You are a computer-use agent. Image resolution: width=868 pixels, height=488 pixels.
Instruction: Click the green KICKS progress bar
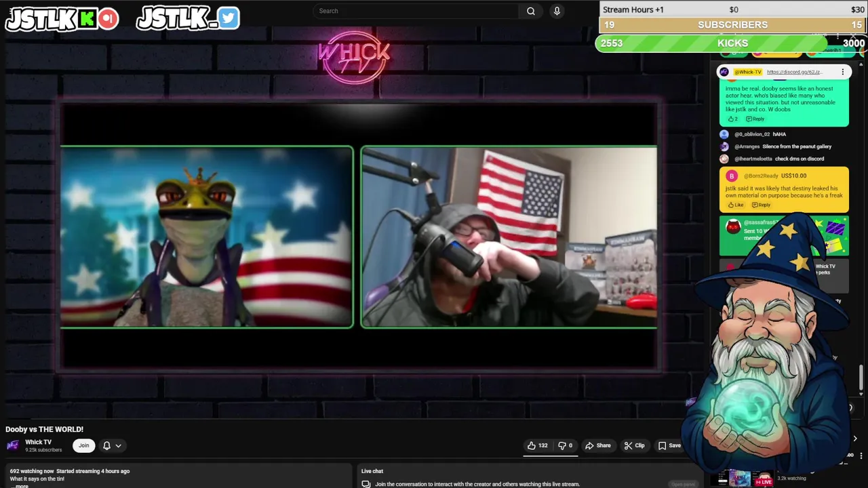tap(731, 43)
